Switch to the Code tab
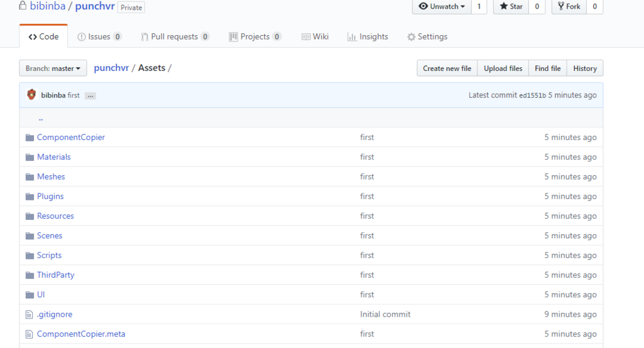This screenshot has width=644, height=348. tap(43, 36)
